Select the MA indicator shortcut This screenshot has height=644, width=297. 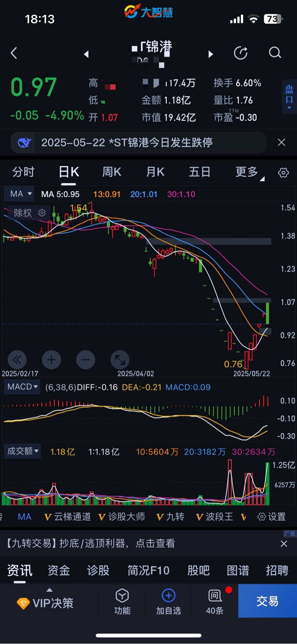click(x=24, y=517)
